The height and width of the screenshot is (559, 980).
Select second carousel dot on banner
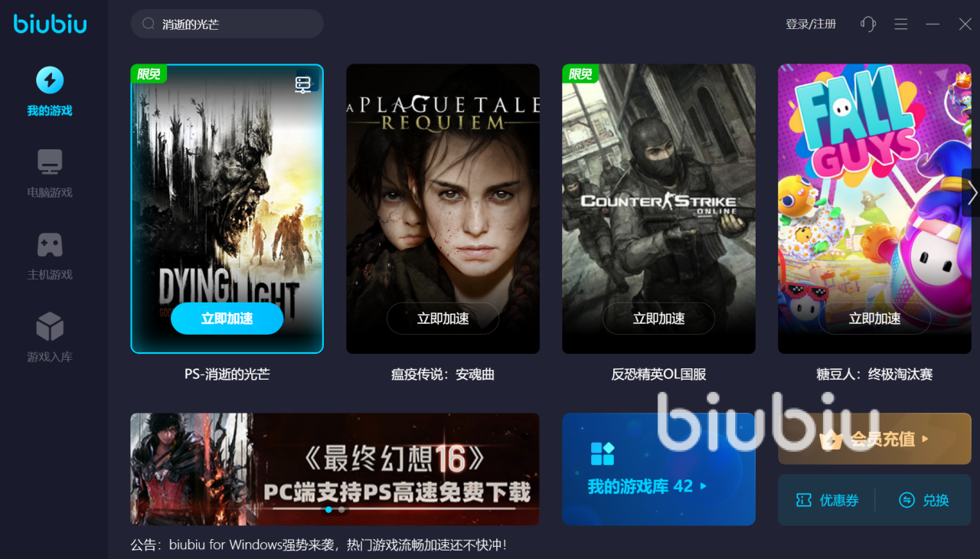[x=341, y=509]
